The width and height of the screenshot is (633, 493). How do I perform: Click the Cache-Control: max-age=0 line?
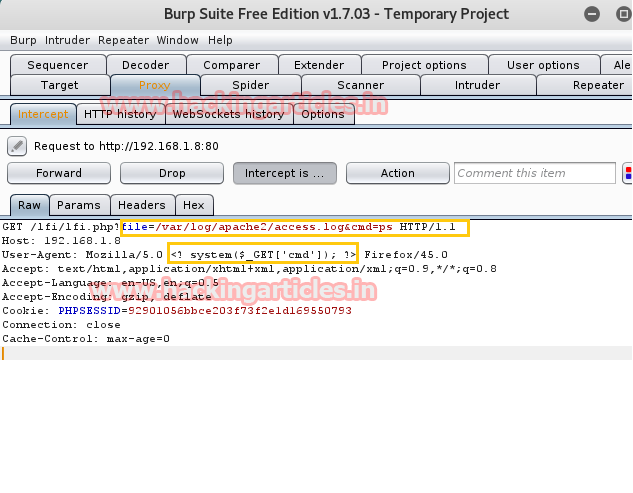pos(86,339)
